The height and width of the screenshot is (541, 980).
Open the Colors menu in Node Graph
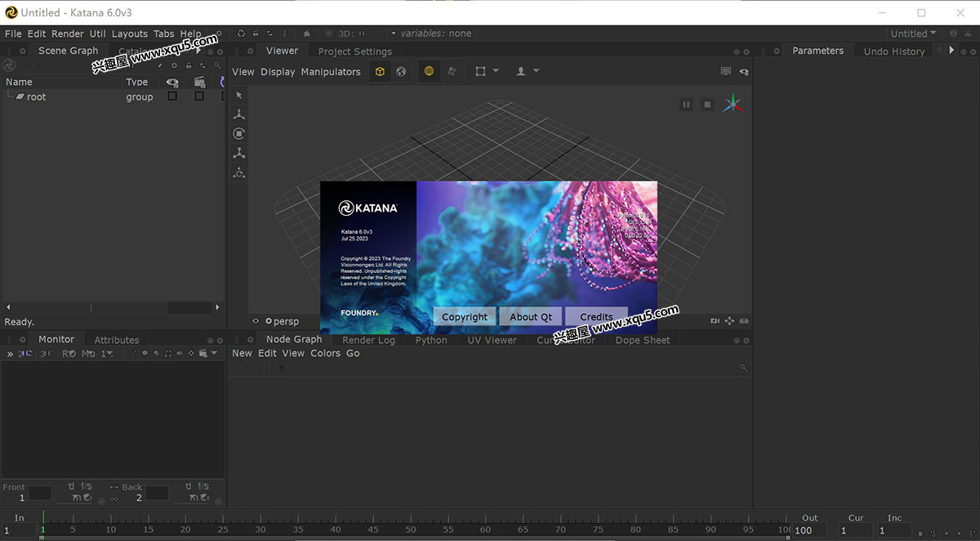click(x=325, y=353)
